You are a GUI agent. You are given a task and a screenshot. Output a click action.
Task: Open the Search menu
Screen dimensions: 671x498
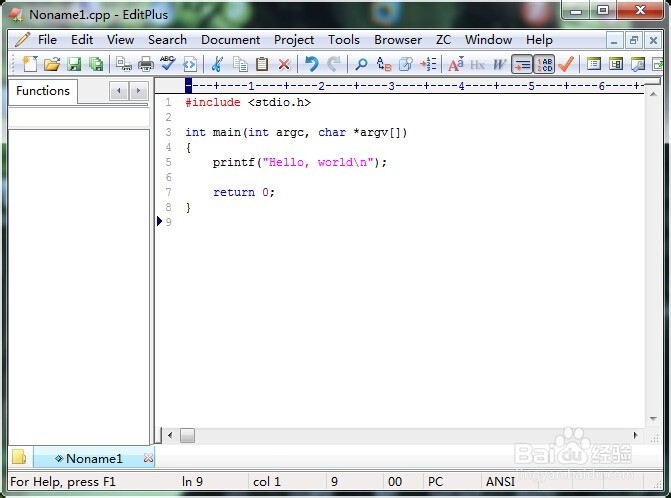click(167, 40)
